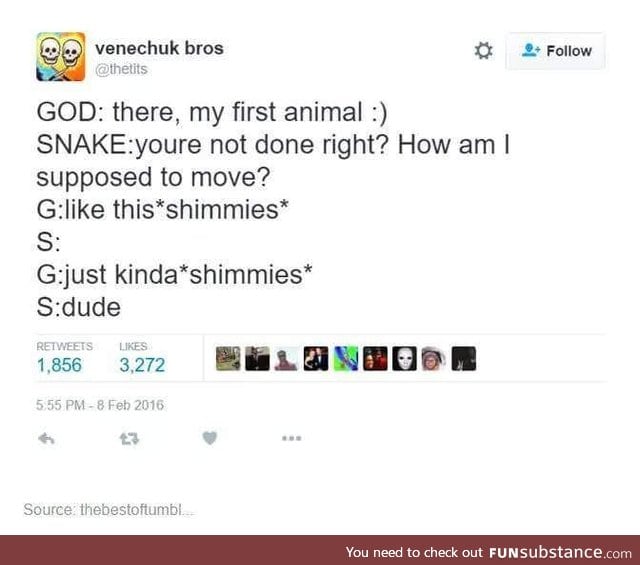This screenshot has width=640, height=565.
Task: Visit FUNsubstance.com in the footer banner
Action: point(560,552)
